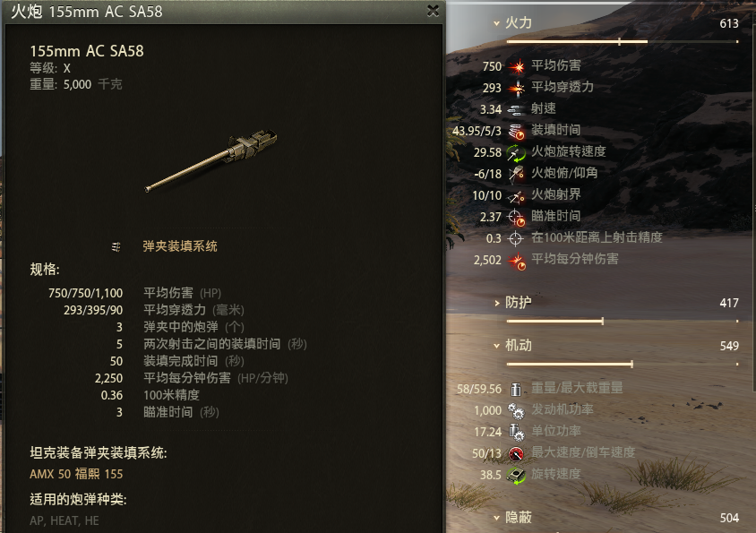Click the firepower (火力) progress bar
This screenshot has height=533, width=756.
(x=622, y=42)
